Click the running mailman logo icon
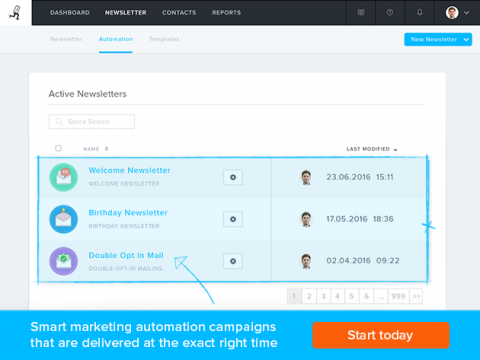This screenshot has width=480, height=360. 15,12
